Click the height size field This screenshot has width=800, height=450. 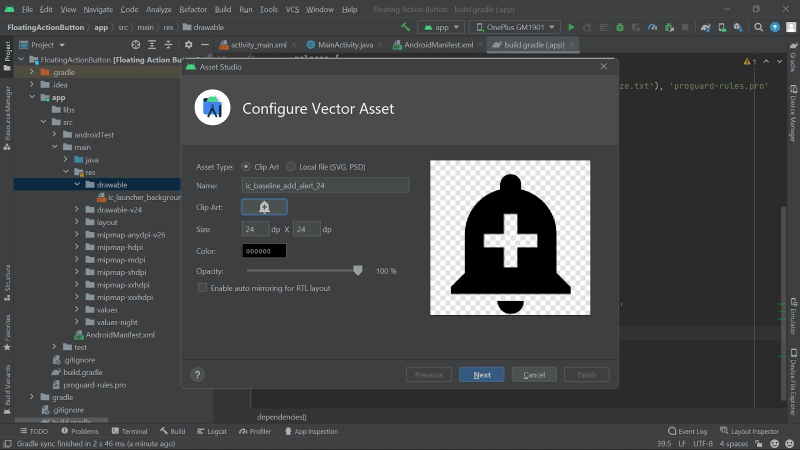[307, 229]
